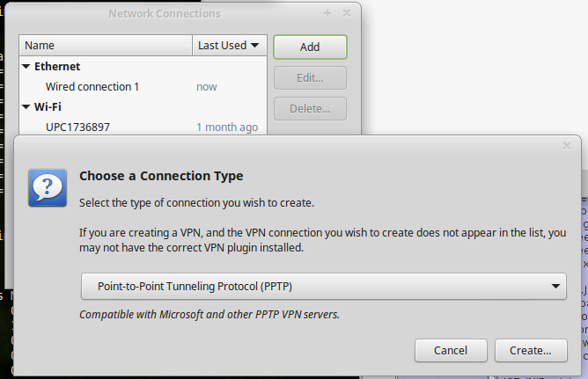
Task: Click Create... to make the VPN
Action: click(x=531, y=351)
